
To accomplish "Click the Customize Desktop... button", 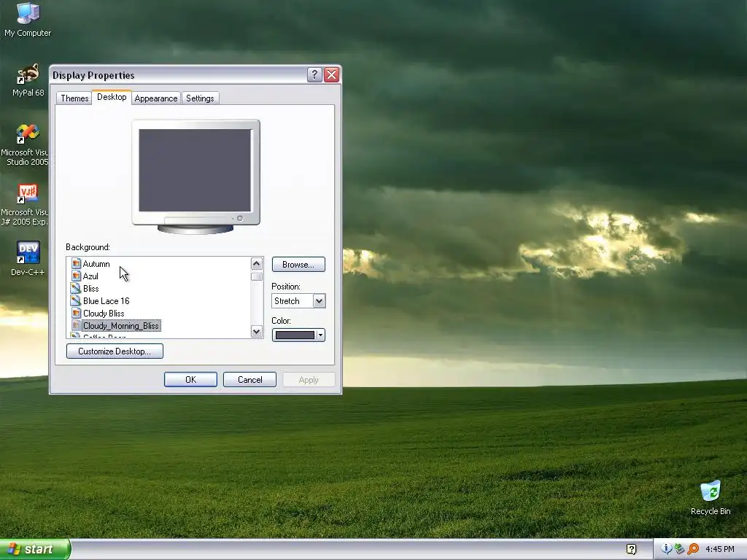I will coord(115,351).
